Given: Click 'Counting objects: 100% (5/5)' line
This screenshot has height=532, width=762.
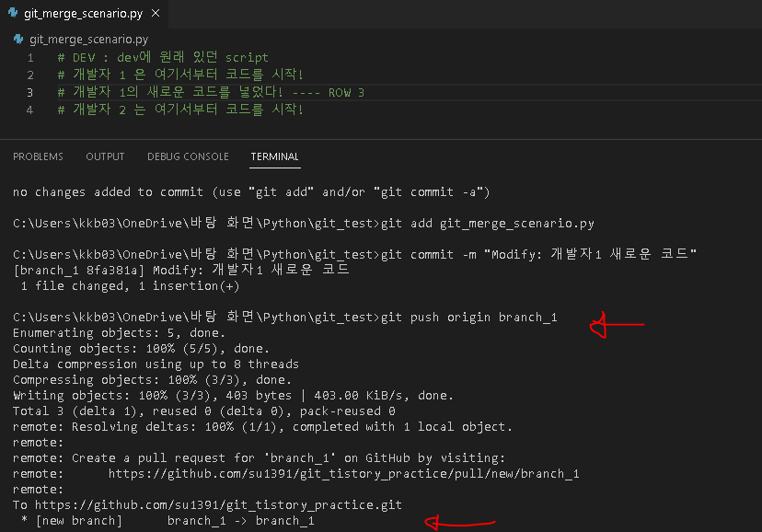Looking at the screenshot, I should click(x=141, y=348).
